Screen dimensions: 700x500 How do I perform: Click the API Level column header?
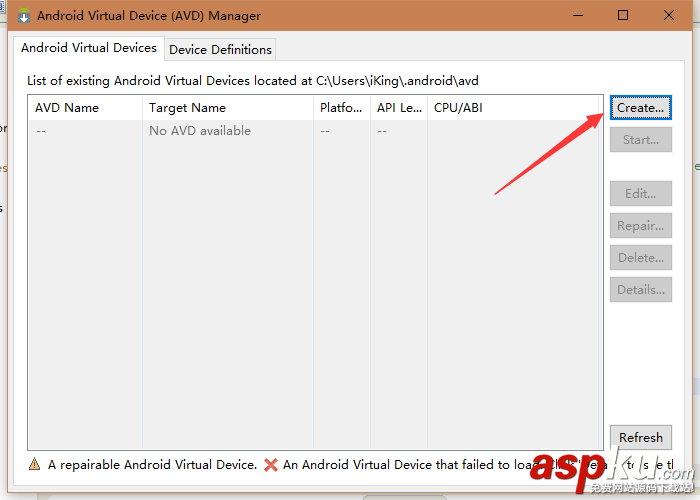pyautogui.click(x=399, y=108)
